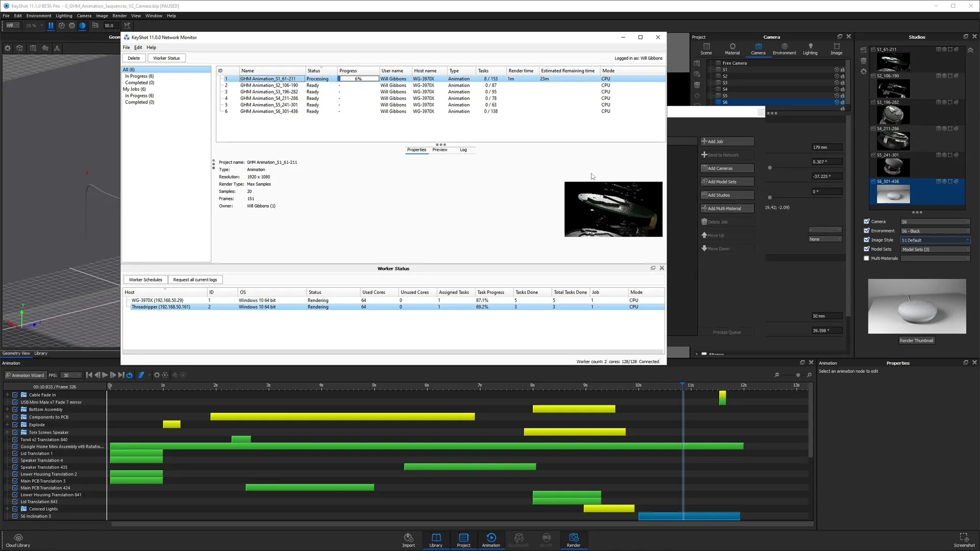
Task: Open Cloud Library
Action: pyautogui.click(x=18, y=540)
